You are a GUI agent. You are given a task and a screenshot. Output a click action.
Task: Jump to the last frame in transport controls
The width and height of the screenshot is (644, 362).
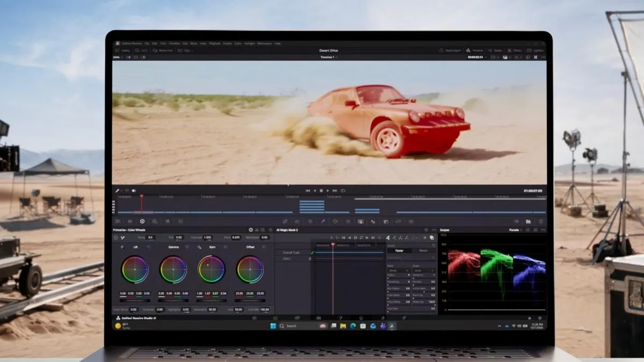click(335, 190)
